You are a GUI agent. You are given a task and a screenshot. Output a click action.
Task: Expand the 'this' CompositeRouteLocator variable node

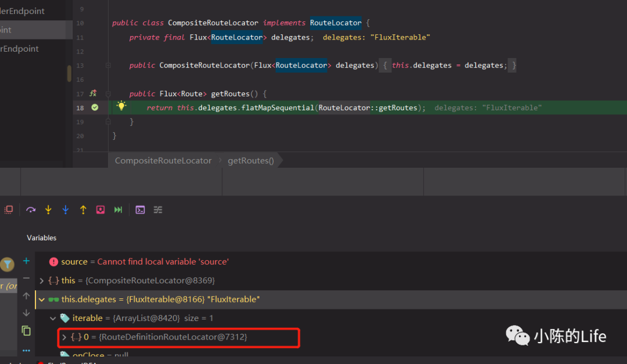(42, 281)
